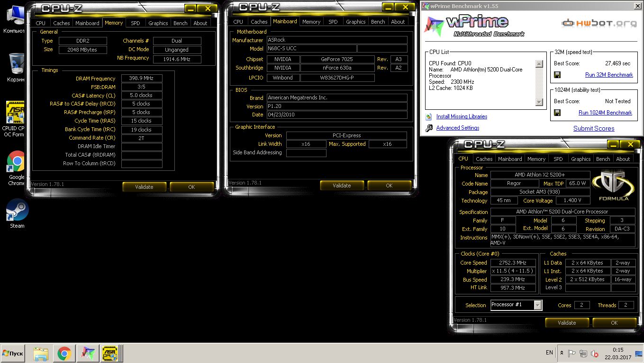644x363 pixels.
Task: Select SPD tab in Memory window
Action: pyautogui.click(x=136, y=23)
